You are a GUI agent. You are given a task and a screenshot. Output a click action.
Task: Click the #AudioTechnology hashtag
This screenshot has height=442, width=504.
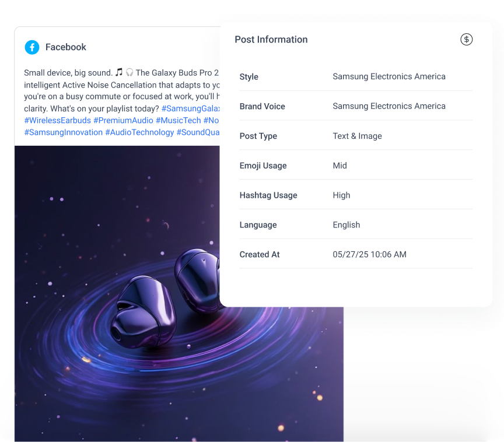139,132
